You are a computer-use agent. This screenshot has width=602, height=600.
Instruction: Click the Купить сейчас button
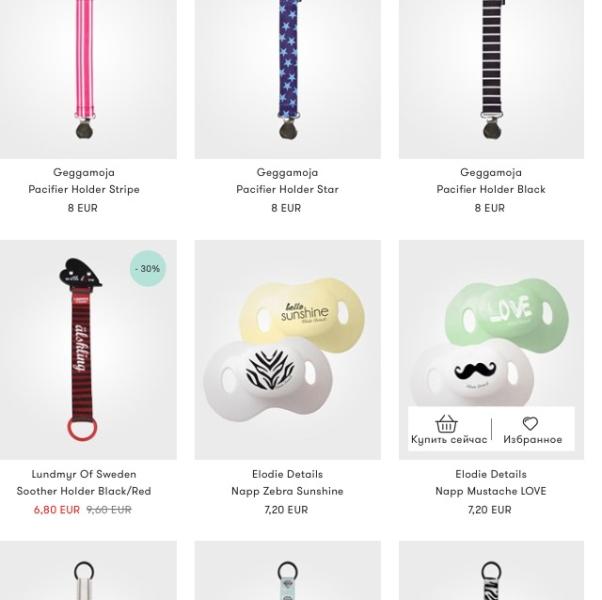(449, 429)
